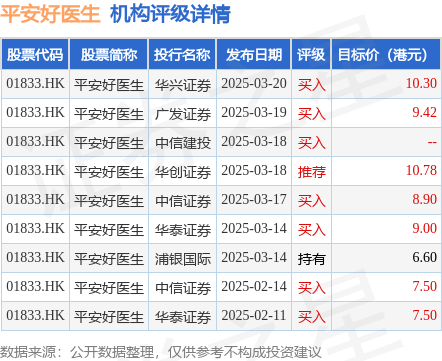Click the date 2025-02-11

point(254,315)
